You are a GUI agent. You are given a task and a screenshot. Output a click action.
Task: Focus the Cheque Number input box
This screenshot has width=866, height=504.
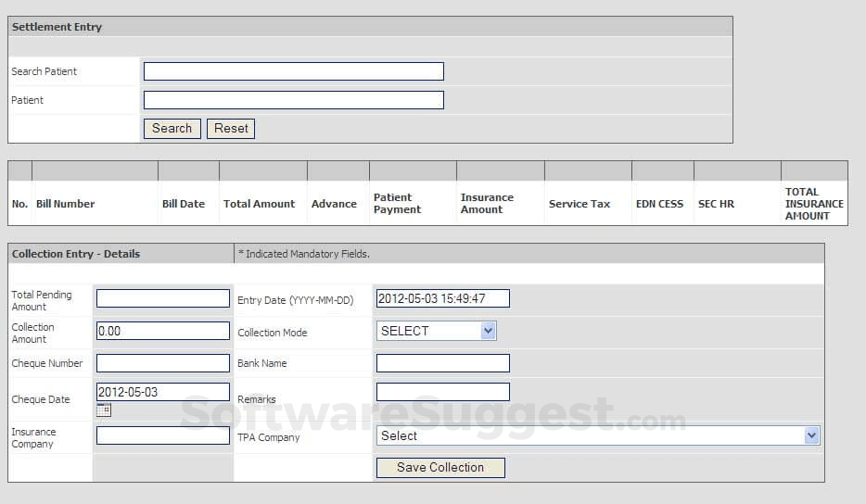pos(162,363)
